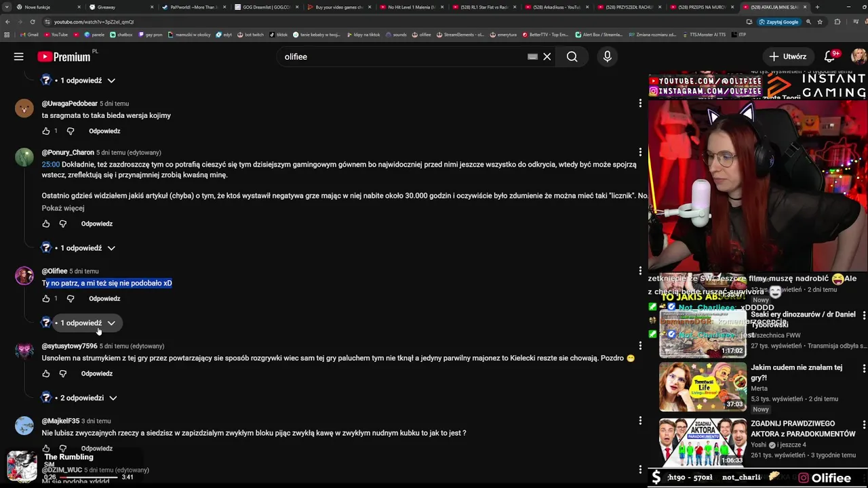Dislike the @sytusytowy7596 comment
Viewport: 868px width, 488px height.
(63, 373)
